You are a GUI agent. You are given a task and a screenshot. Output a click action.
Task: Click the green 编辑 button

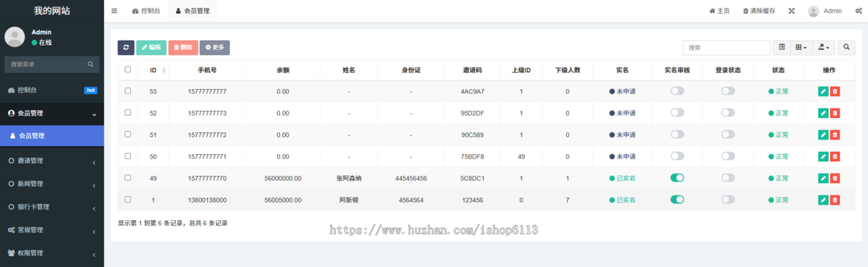tap(151, 47)
